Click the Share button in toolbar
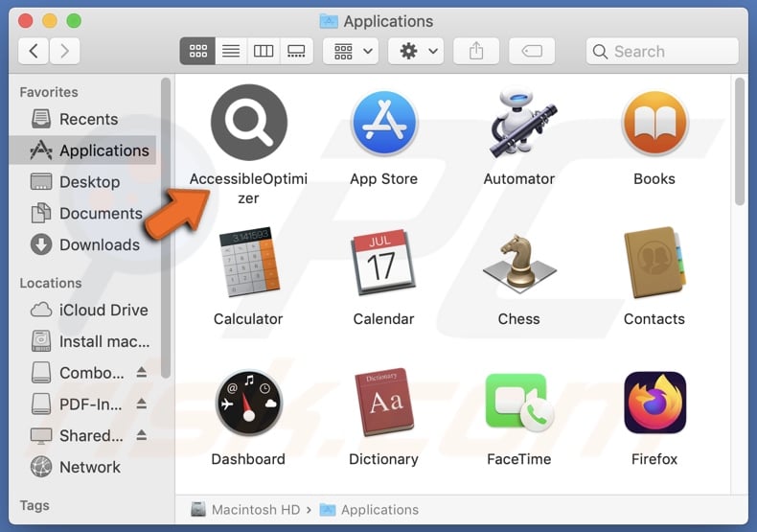 476,51
